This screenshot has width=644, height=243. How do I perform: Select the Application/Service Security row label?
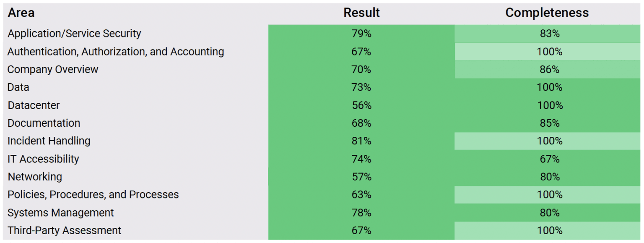[x=74, y=34]
